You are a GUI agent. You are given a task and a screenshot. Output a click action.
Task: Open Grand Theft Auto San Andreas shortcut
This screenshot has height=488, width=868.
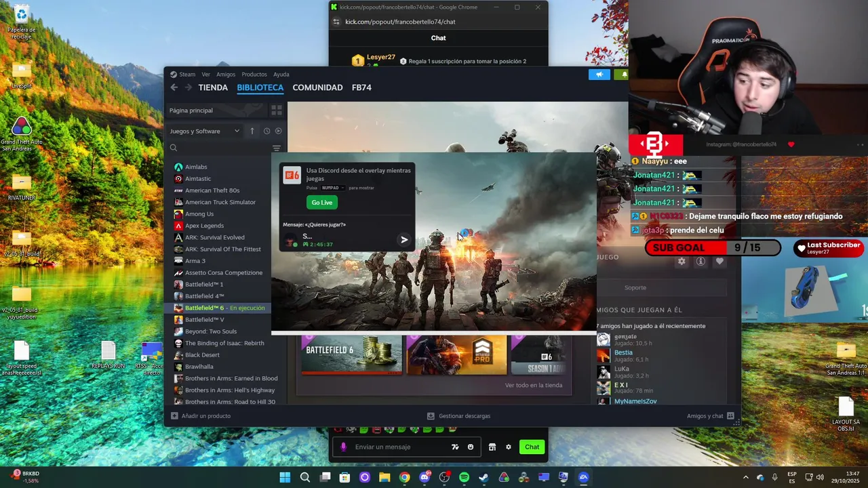click(22, 134)
